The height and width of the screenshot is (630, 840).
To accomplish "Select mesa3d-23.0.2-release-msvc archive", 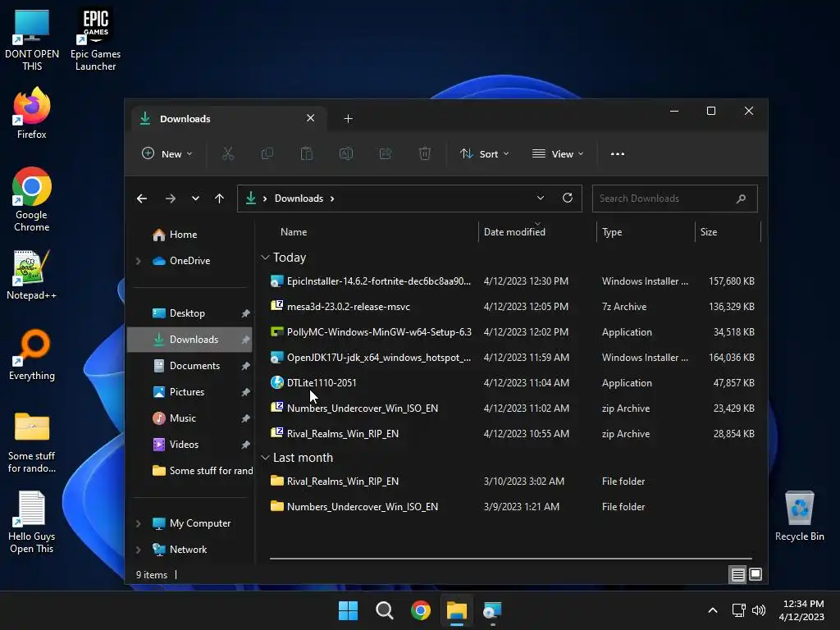I will [x=512, y=307].
